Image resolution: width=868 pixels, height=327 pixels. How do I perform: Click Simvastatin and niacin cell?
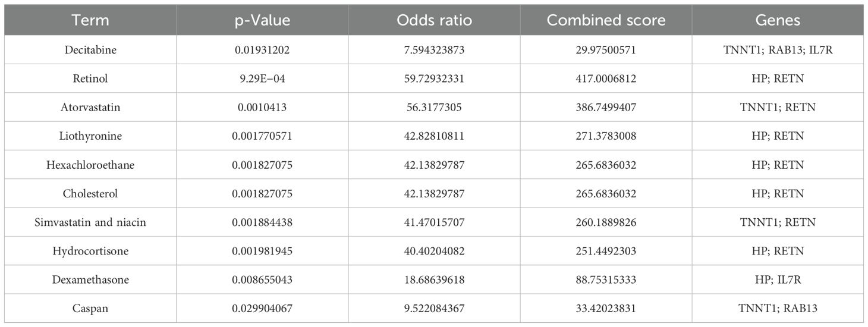[90, 222]
